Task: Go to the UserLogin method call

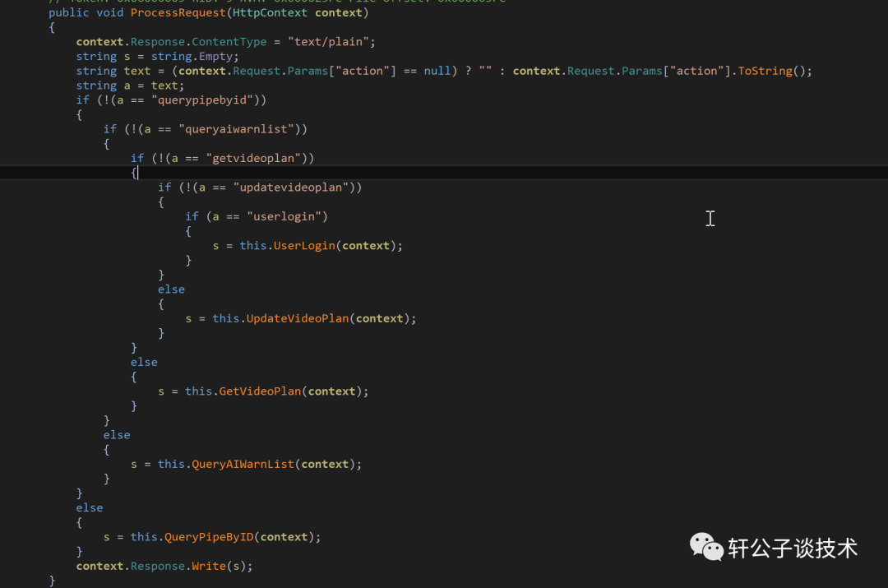Action: pyautogui.click(x=304, y=245)
